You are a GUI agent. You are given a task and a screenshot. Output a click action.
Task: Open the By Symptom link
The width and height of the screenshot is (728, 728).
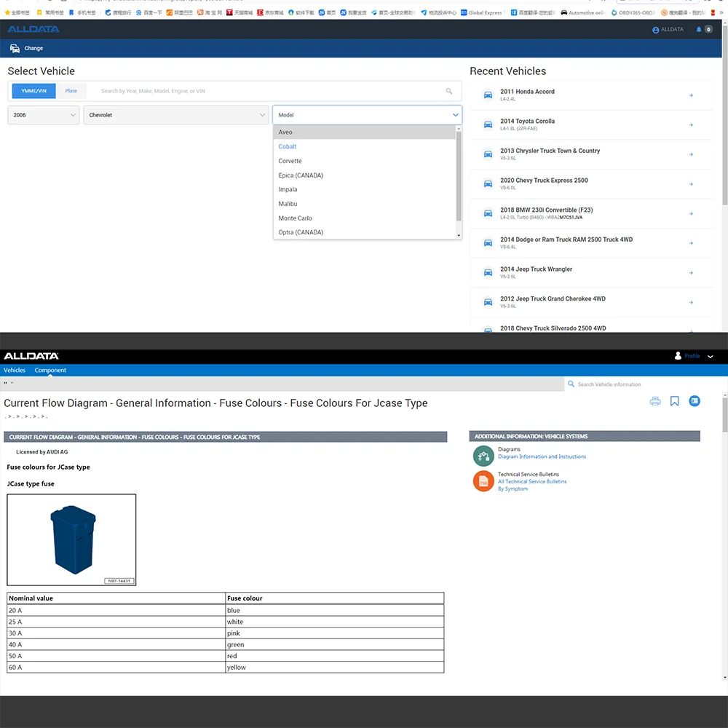513,488
